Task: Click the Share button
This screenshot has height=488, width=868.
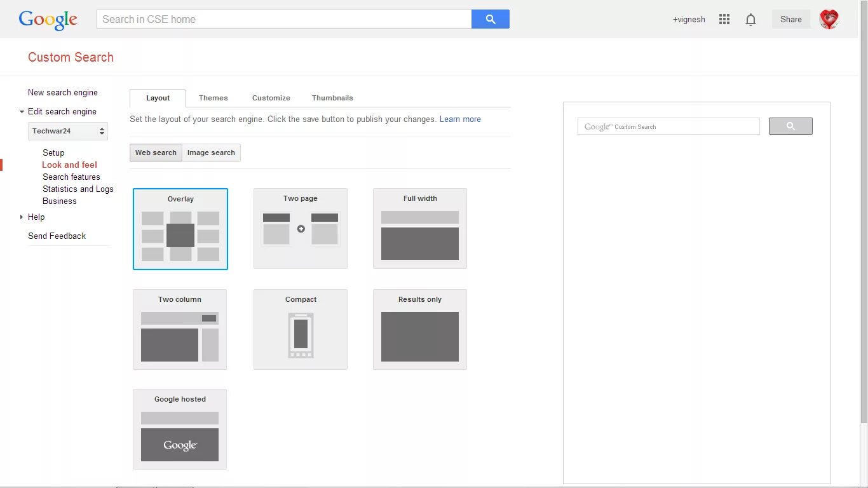Action: point(791,19)
